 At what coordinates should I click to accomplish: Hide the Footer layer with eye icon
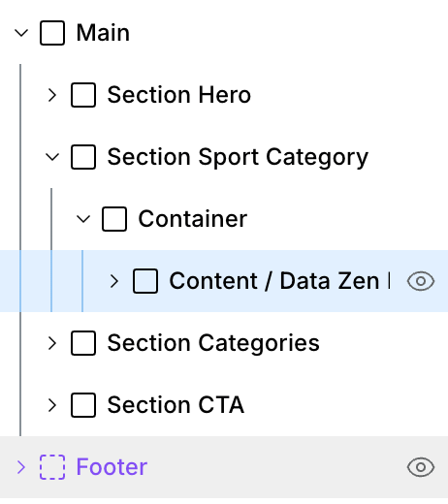tap(421, 467)
